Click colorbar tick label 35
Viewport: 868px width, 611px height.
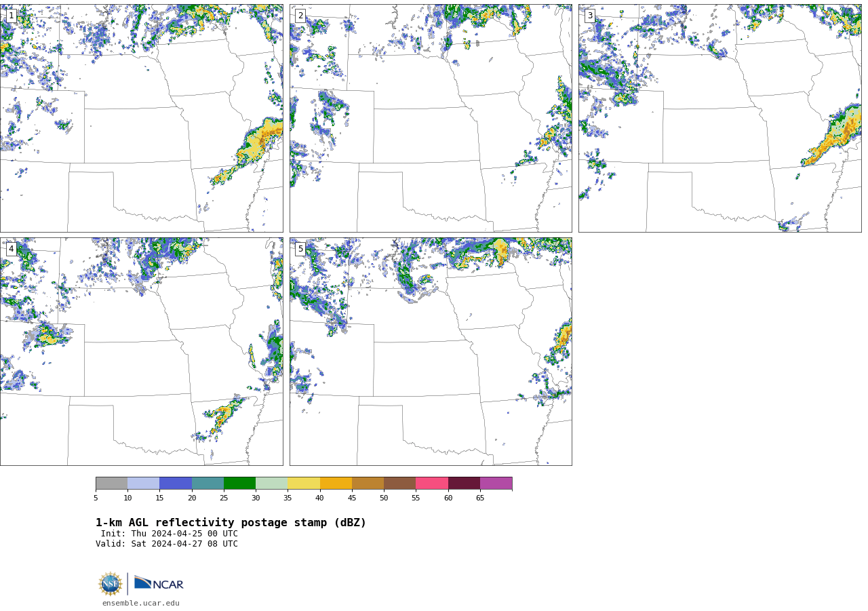(288, 498)
